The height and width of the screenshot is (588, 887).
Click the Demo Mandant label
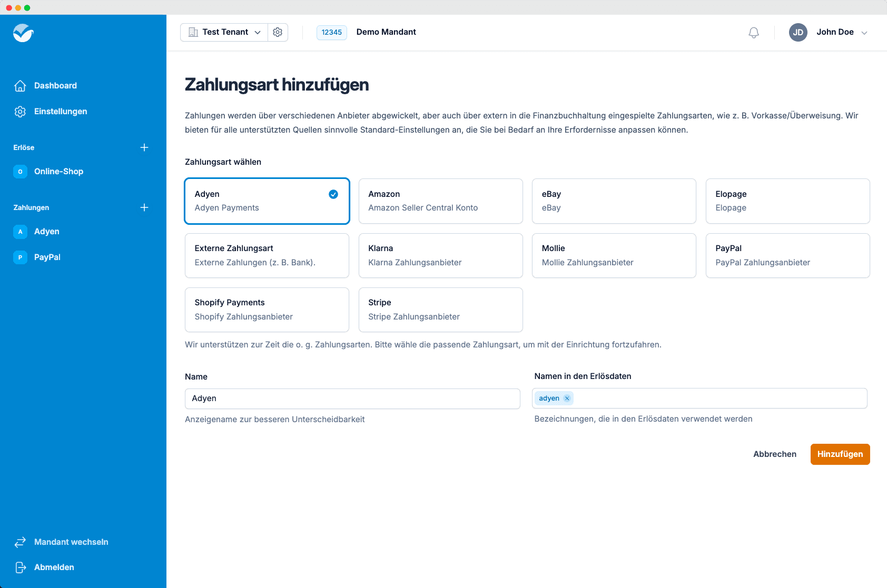(386, 32)
